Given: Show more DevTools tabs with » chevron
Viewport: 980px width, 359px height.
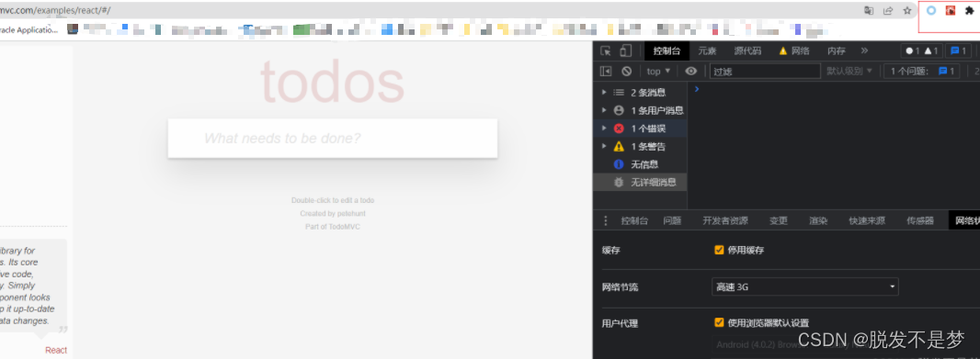Looking at the screenshot, I should 864,51.
